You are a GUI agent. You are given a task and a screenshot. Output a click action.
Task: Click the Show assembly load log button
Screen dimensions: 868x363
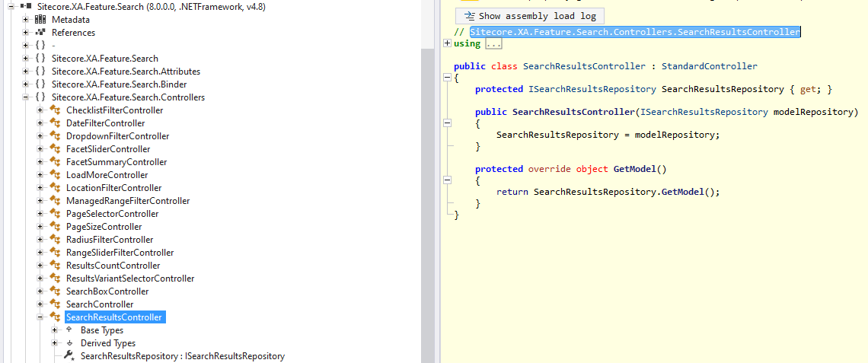[530, 15]
